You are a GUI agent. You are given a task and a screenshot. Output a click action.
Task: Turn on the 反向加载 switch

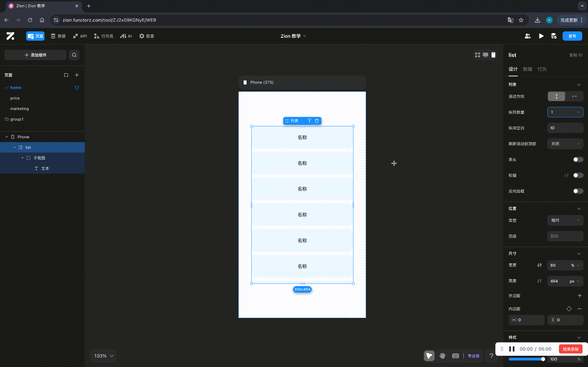click(x=578, y=191)
